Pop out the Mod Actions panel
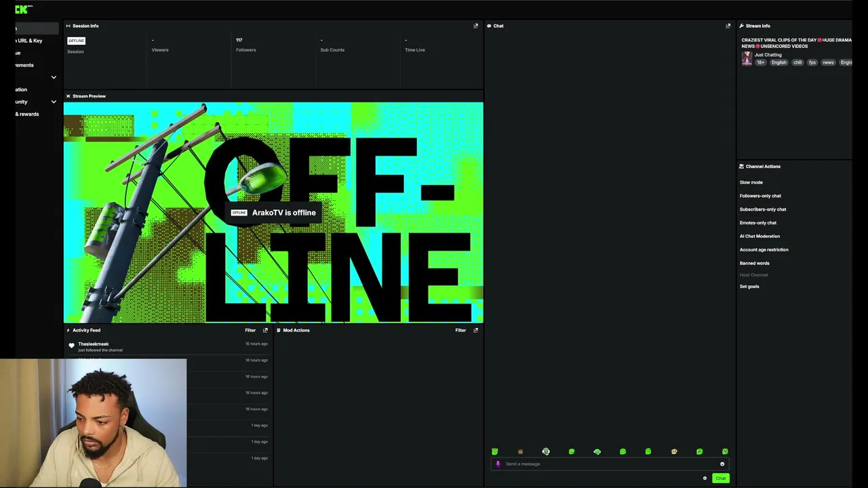The image size is (868, 488). click(x=475, y=330)
